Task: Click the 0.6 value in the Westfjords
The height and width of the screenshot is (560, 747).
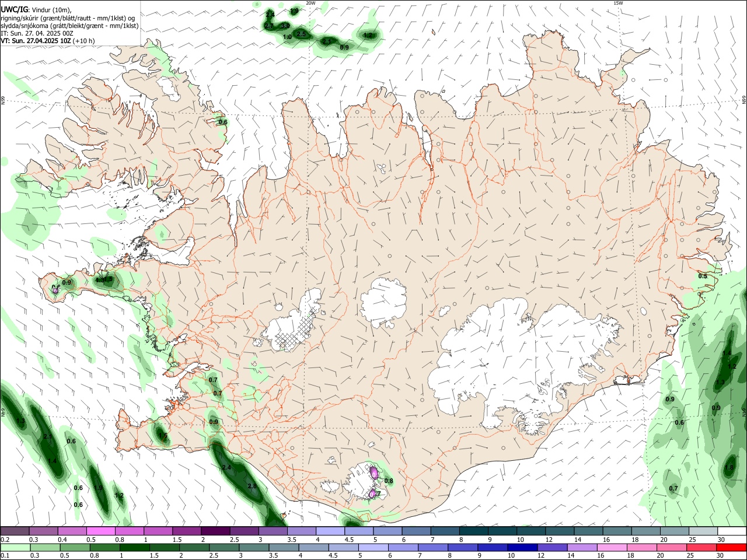Action: 222,123
